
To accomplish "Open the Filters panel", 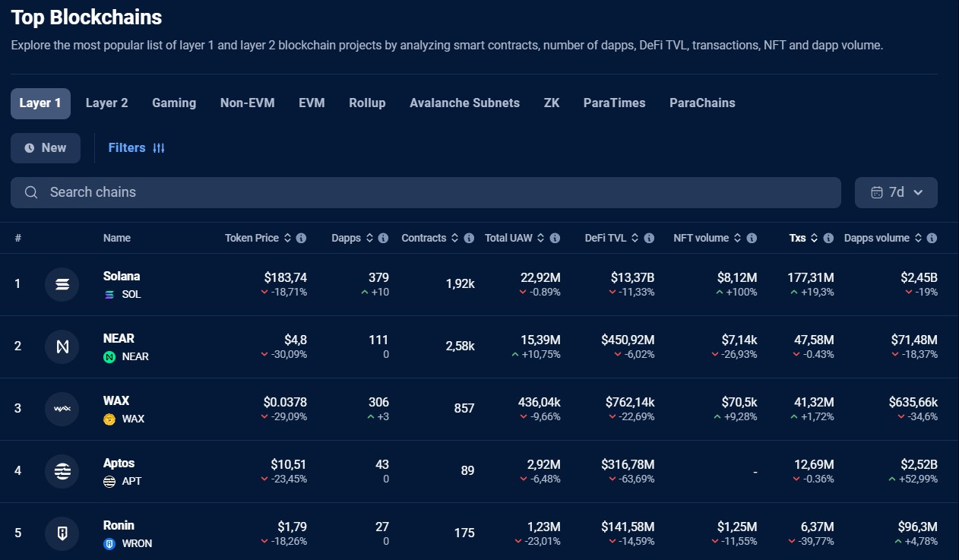I will pos(137,148).
